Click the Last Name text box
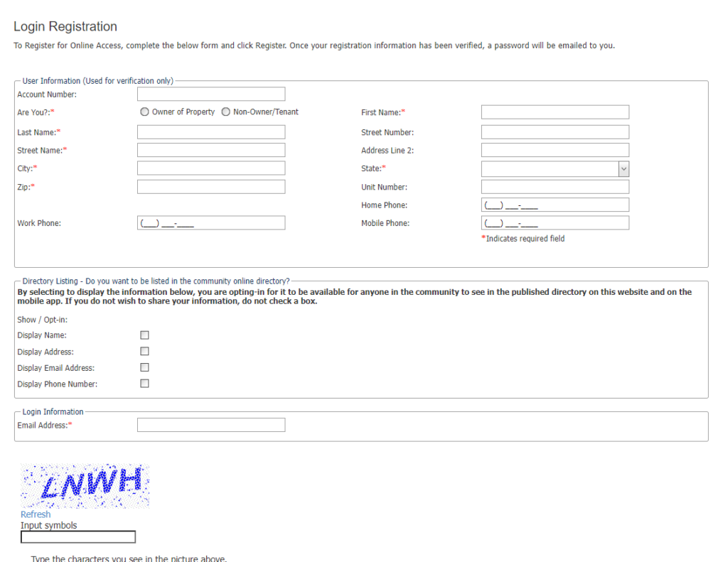 [x=210, y=132]
